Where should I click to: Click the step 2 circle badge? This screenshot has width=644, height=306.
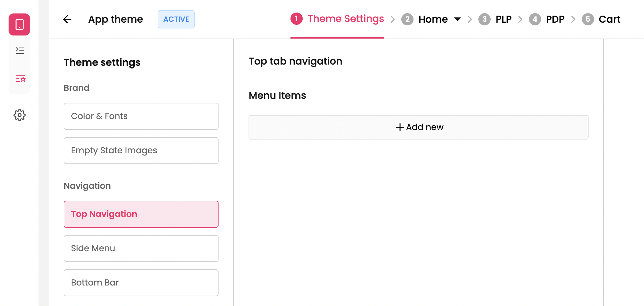point(407,19)
